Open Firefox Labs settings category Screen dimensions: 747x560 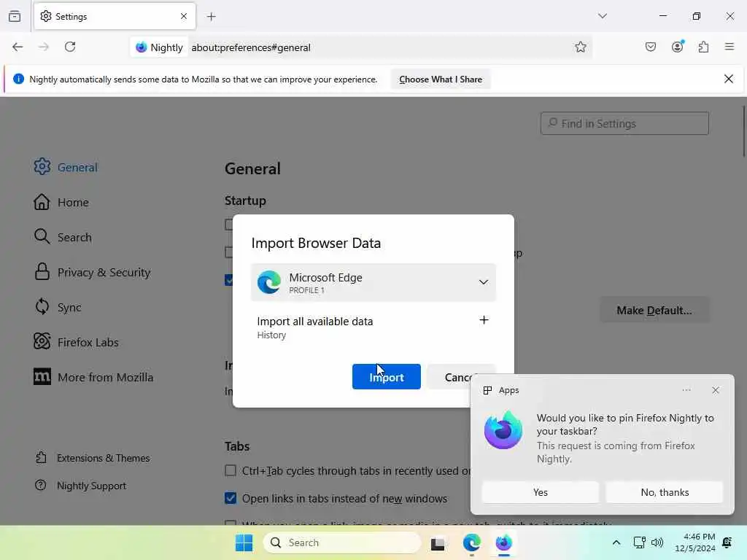tap(76, 343)
